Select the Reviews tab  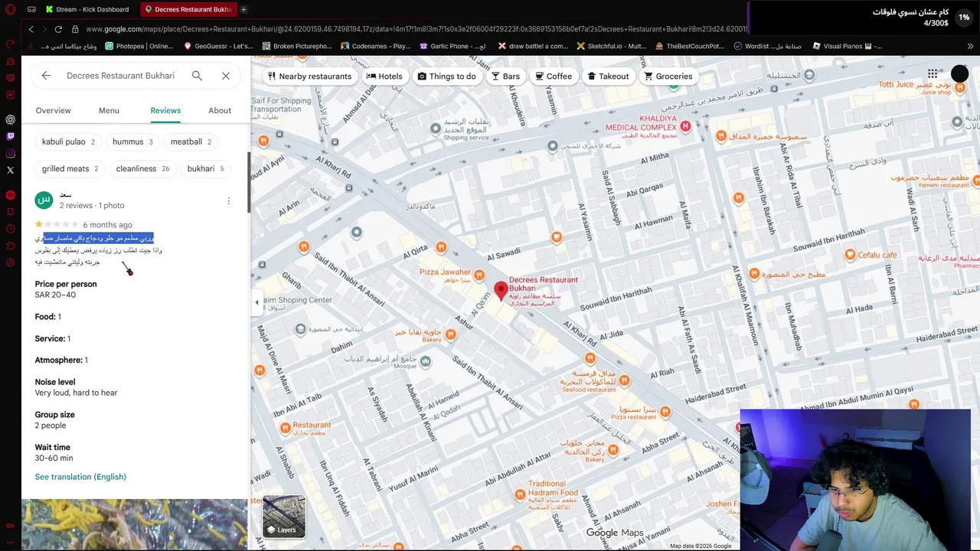(x=165, y=110)
